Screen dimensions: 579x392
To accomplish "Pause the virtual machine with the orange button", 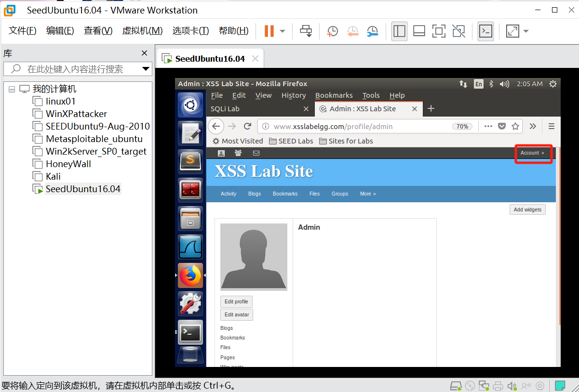I will coord(269,31).
